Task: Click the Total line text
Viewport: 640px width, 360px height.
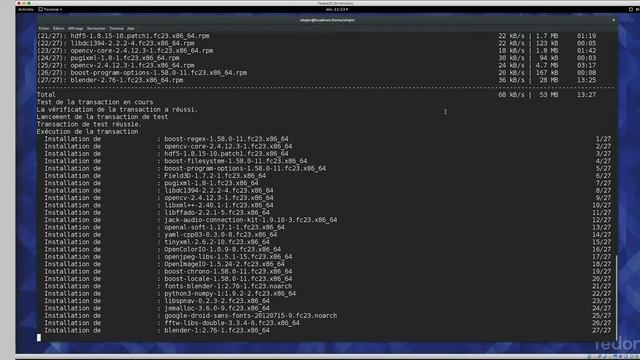Action: (x=46, y=95)
